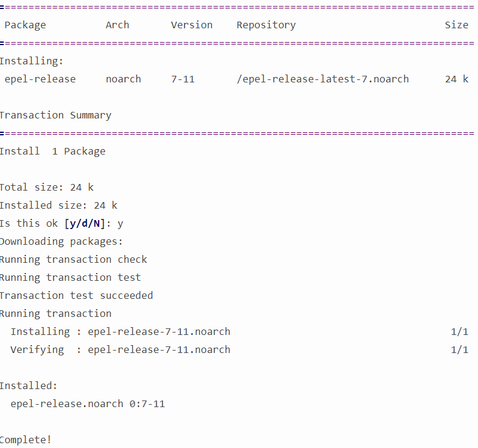Select the epel-release.noarch 0:7-11 installed entry
Viewport: 478px width, 448px height.
(x=88, y=404)
